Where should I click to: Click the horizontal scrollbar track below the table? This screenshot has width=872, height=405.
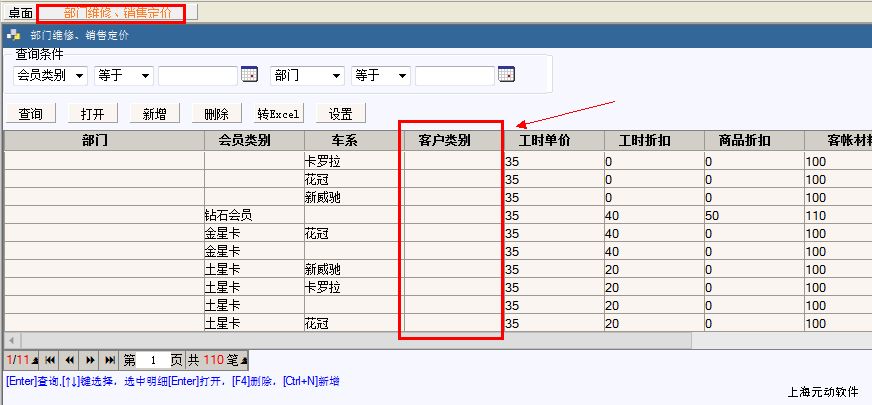click(x=400, y=340)
